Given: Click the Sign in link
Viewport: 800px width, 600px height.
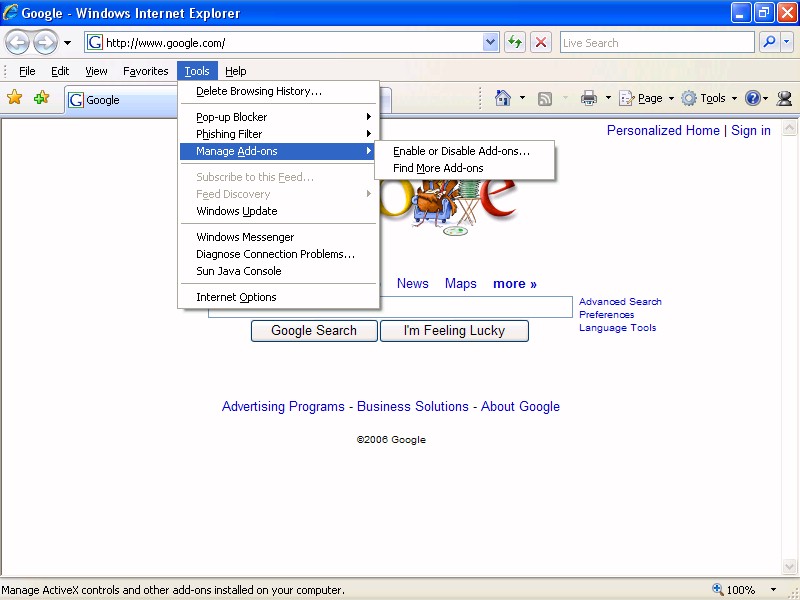Looking at the screenshot, I should click(x=751, y=130).
